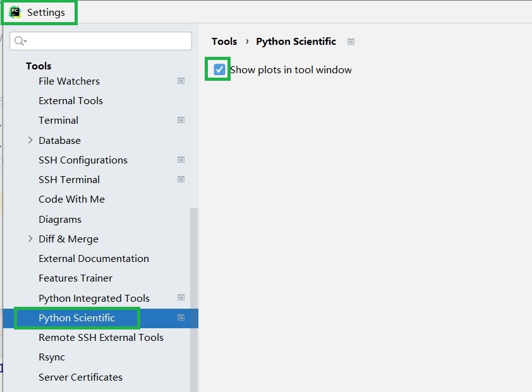Screen dimensions: 532x392
Task: Click project-level icon beside File Watchers
Action: [181, 81]
